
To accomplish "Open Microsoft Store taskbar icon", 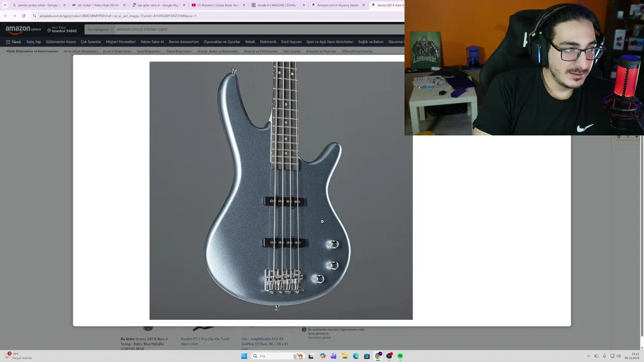I will click(x=367, y=356).
